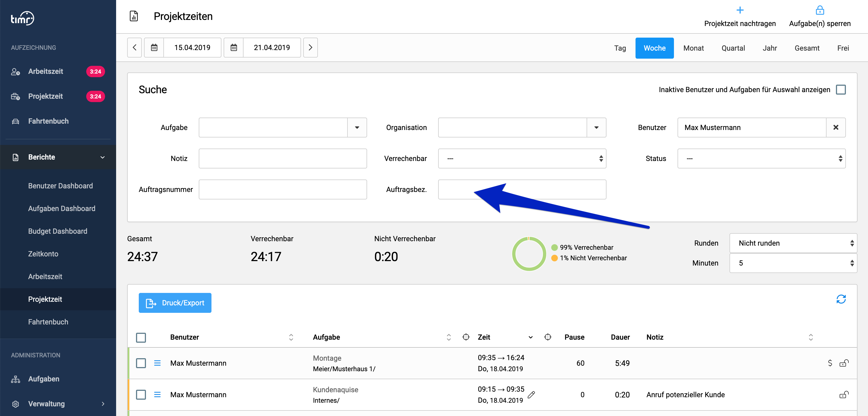The width and height of the screenshot is (868, 416).
Task: Toggle sort direction on Zeit column
Action: coord(530,337)
